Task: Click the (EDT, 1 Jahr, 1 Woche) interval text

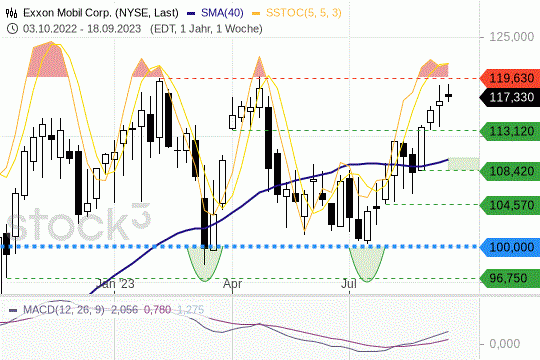Action: pos(206,29)
